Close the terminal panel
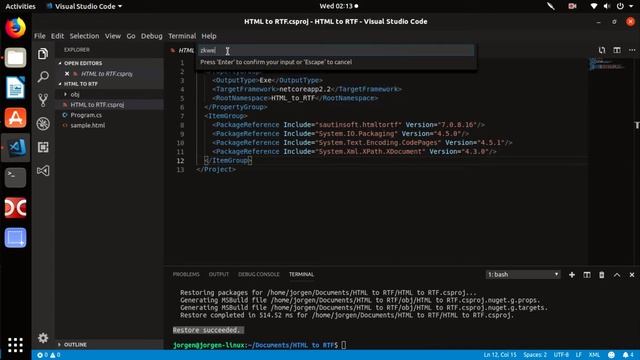The width and height of the screenshot is (640, 360). [x=632, y=275]
